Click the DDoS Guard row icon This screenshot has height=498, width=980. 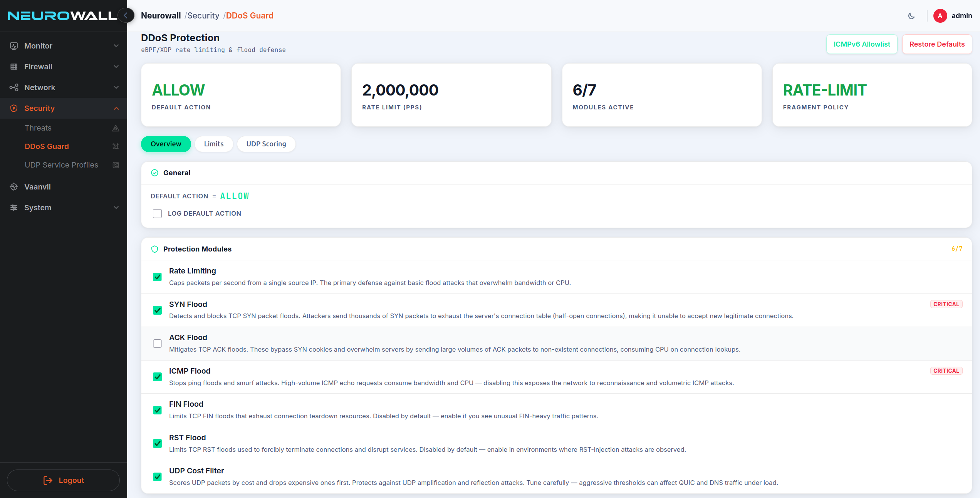pyautogui.click(x=116, y=146)
